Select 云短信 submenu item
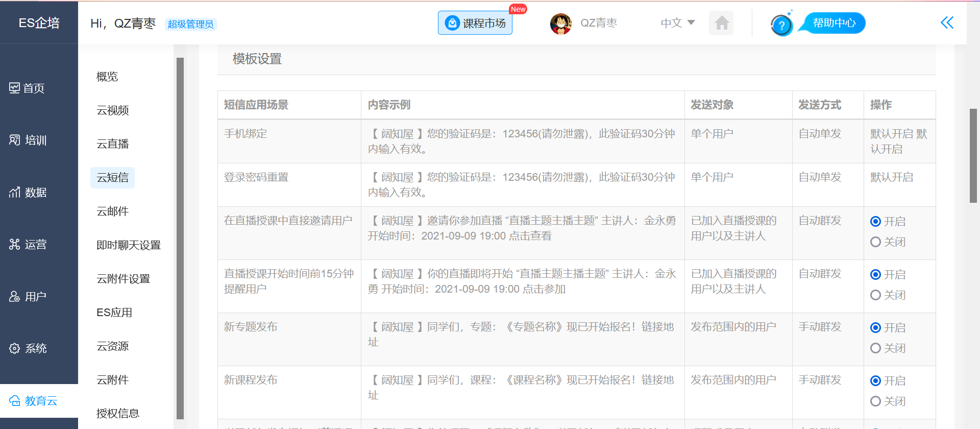 coord(113,178)
